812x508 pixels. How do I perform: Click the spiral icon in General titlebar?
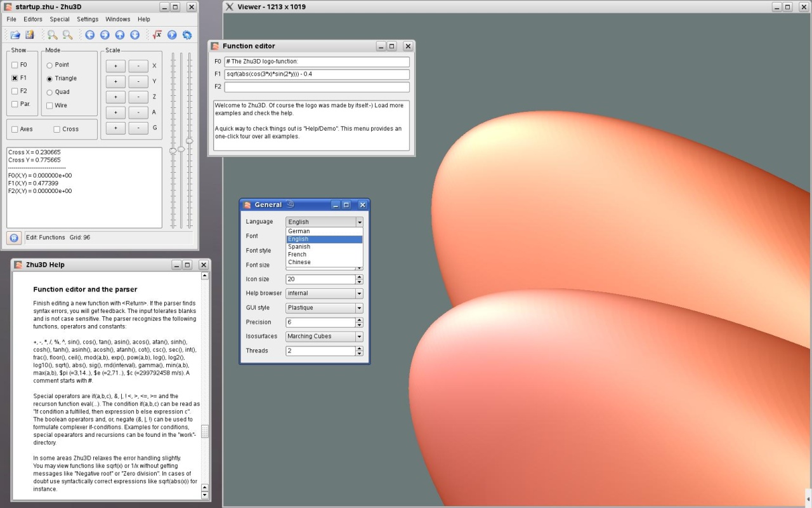[x=290, y=204]
